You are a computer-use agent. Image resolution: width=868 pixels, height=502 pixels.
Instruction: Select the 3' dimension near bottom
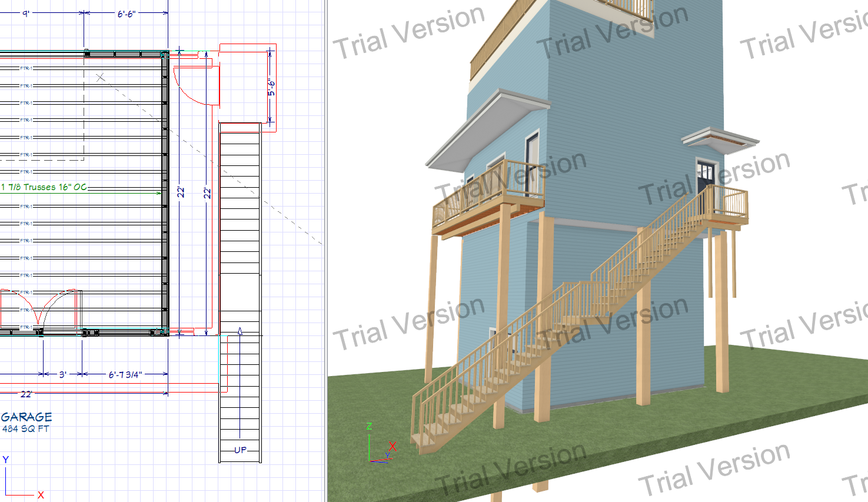tap(63, 374)
